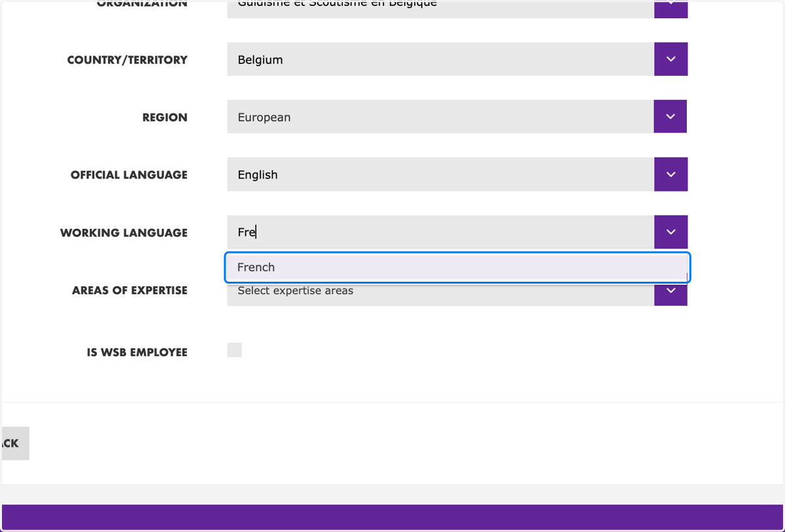Click the Guidisme et Scoutisme organization field

tap(440, 8)
